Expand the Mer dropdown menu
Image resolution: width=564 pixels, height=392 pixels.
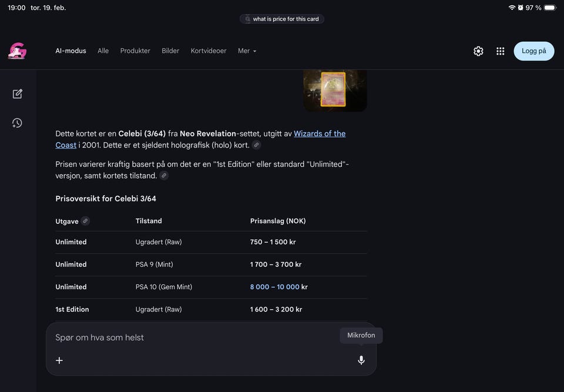click(x=247, y=51)
